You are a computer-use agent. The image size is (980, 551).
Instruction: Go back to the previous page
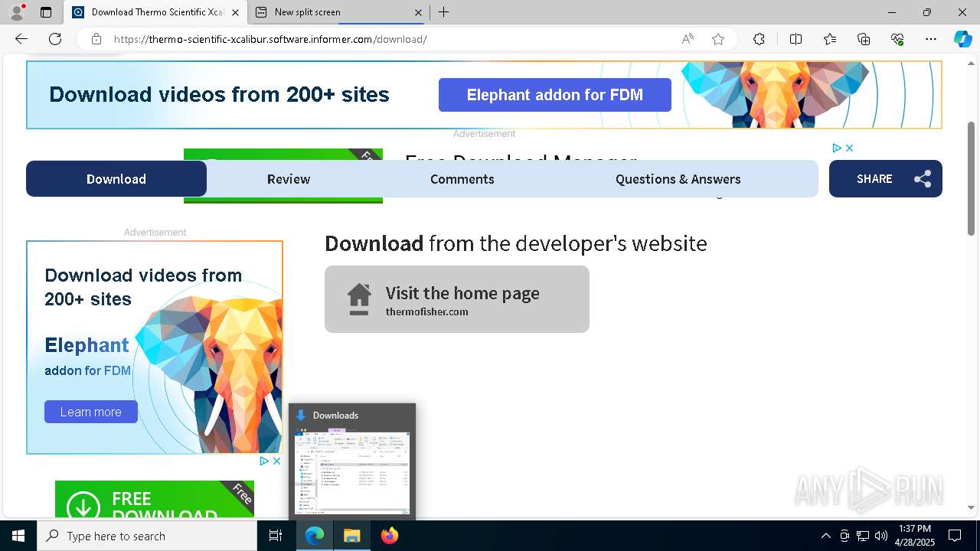click(x=21, y=39)
